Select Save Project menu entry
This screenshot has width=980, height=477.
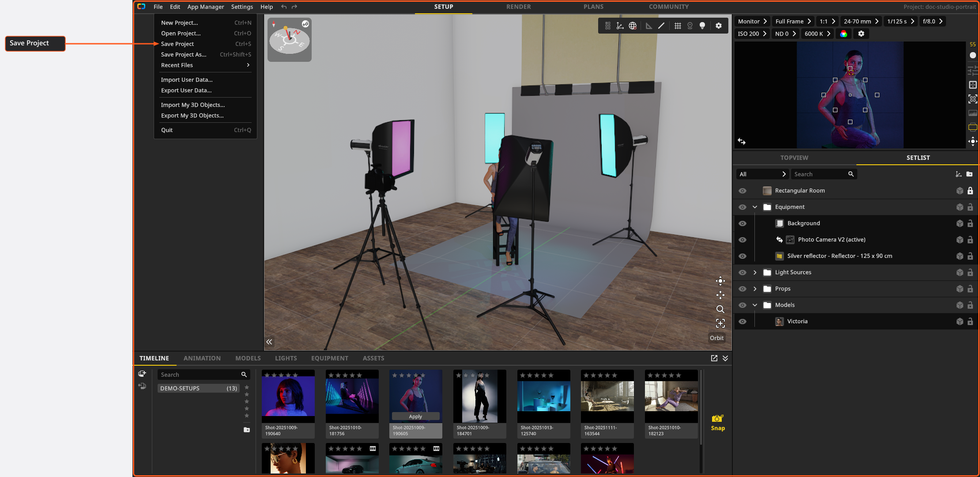[x=206, y=44]
